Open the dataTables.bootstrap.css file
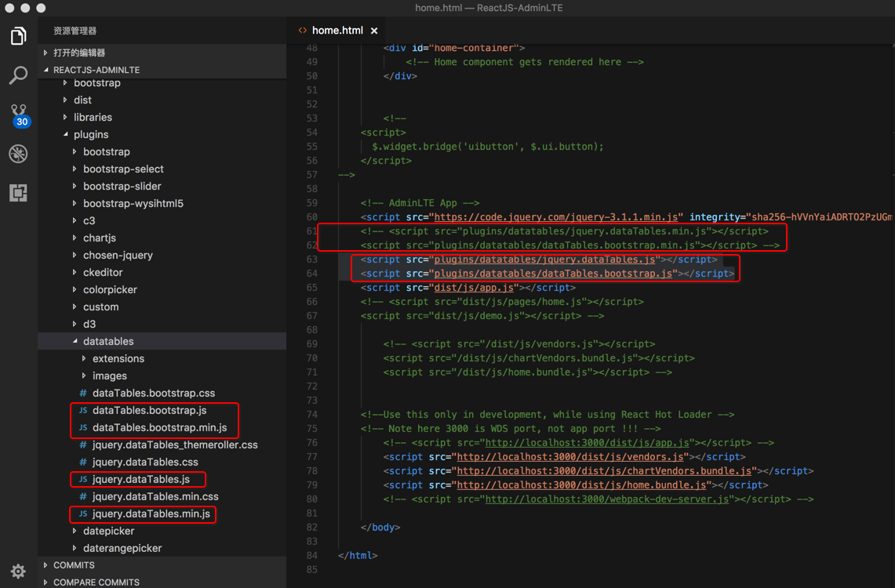The height and width of the screenshot is (588, 895). [153, 393]
